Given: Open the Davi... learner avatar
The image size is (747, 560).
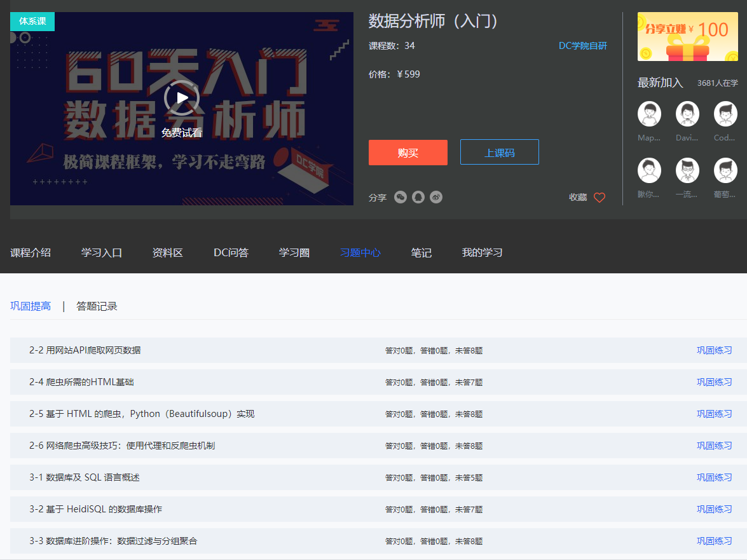Looking at the screenshot, I should pos(687,114).
